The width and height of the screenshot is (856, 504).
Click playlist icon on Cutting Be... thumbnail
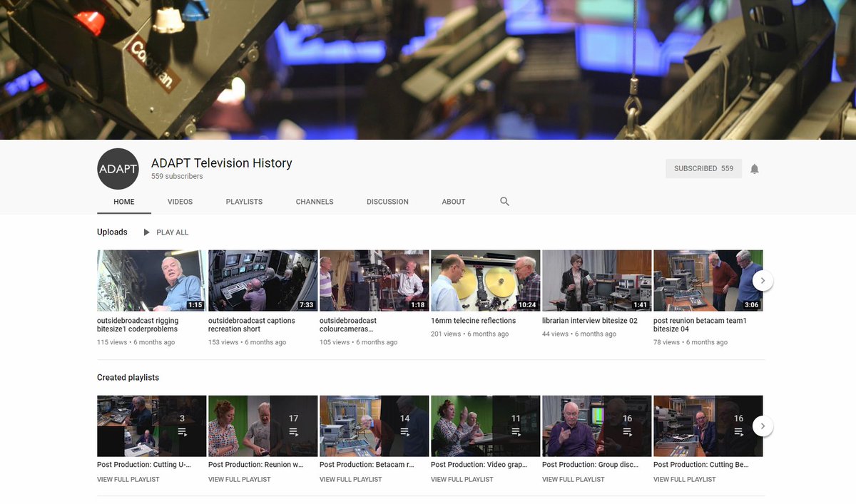click(738, 432)
